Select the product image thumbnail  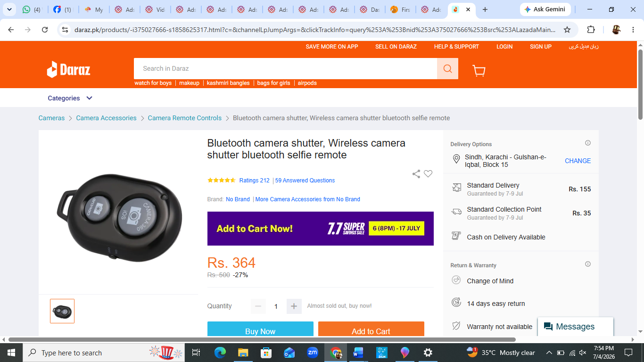click(62, 311)
